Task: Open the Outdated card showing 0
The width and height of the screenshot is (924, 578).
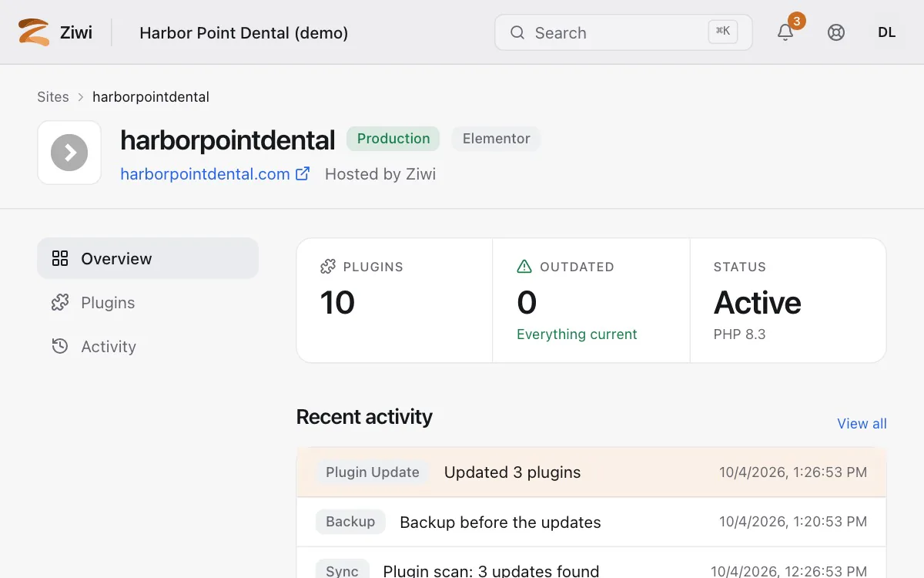Action: pyautogui.click(x=591, y=300)
